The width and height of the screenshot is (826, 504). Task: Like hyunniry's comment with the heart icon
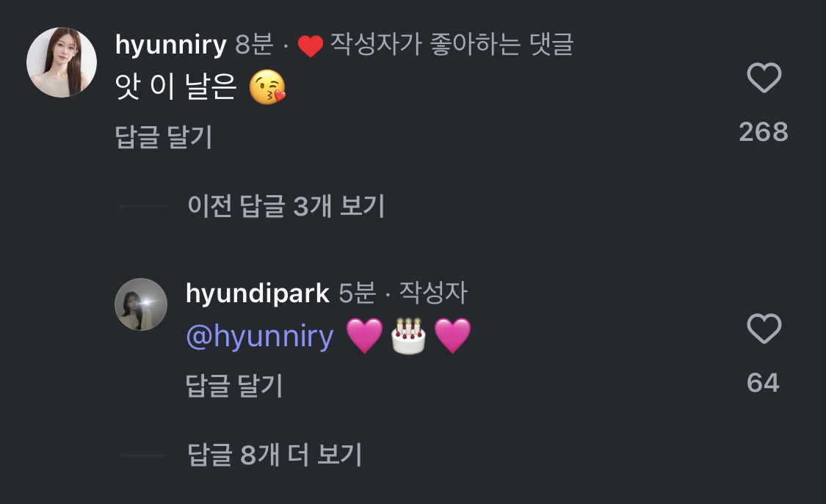(x=764, y=78)
